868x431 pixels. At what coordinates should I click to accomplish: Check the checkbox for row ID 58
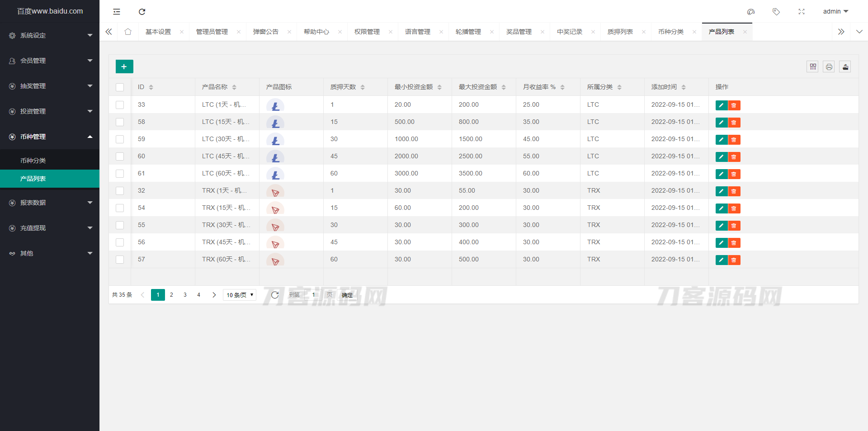(x=120, y=122)
